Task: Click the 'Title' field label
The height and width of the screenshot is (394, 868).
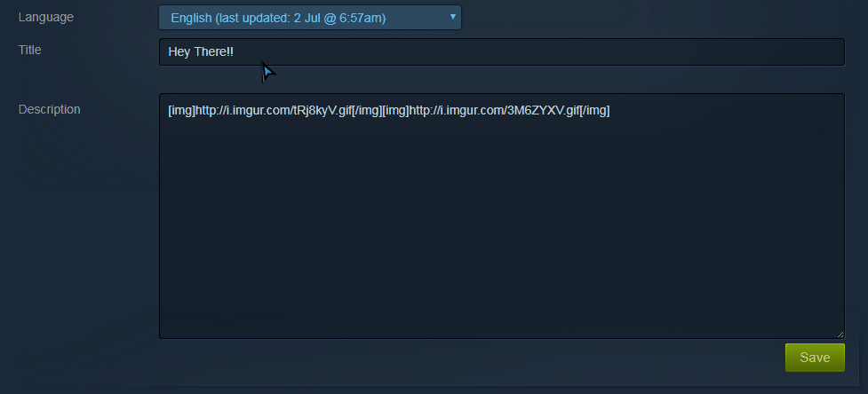Action: tap(30, 50)
